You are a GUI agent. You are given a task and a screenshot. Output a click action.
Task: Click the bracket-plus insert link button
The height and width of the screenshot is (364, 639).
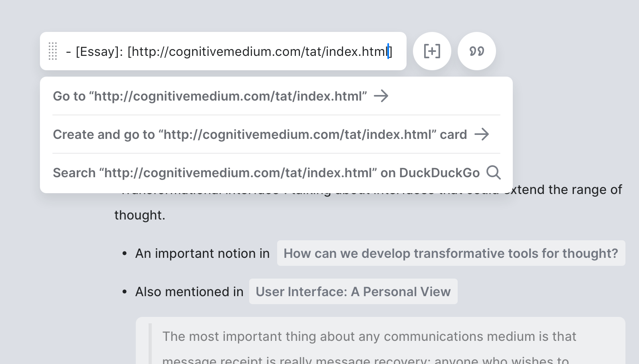click(432, 51)
